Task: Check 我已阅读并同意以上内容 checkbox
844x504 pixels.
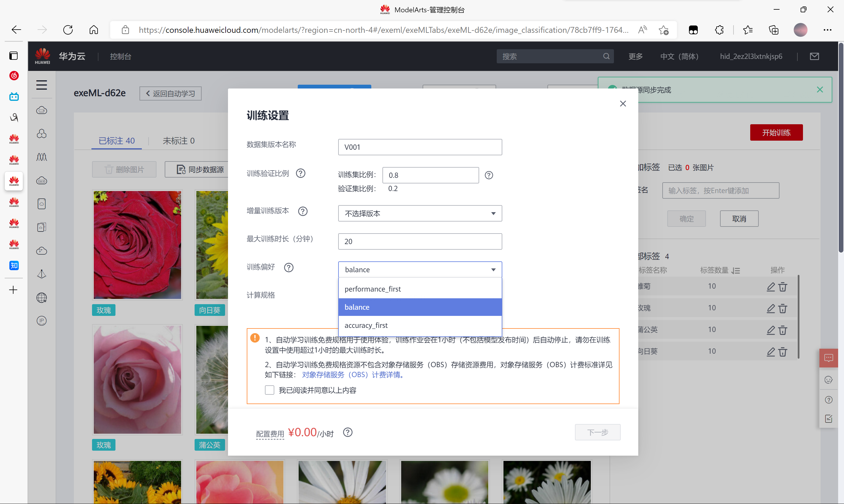Action: (x=269, y=390)
